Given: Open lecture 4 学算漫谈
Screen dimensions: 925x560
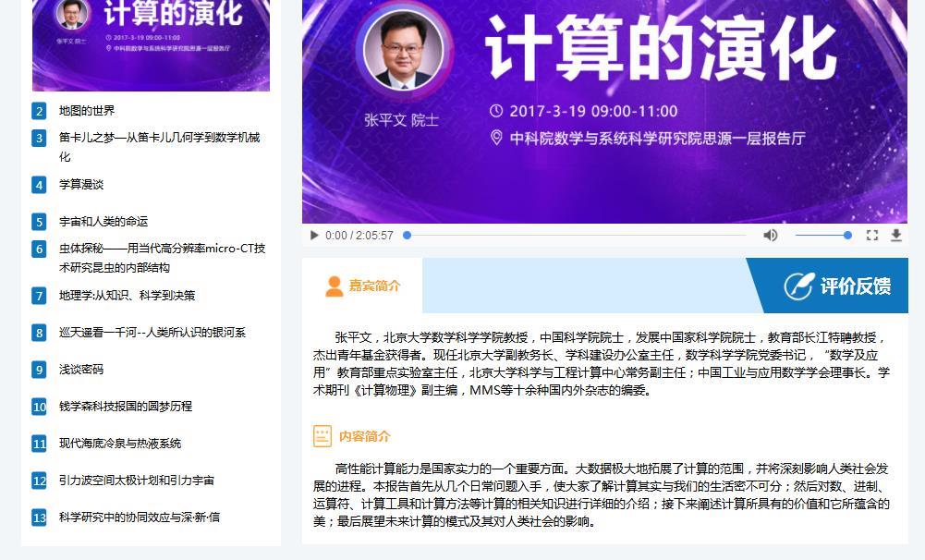Looking at the screenshot, I should coord(80,184).
